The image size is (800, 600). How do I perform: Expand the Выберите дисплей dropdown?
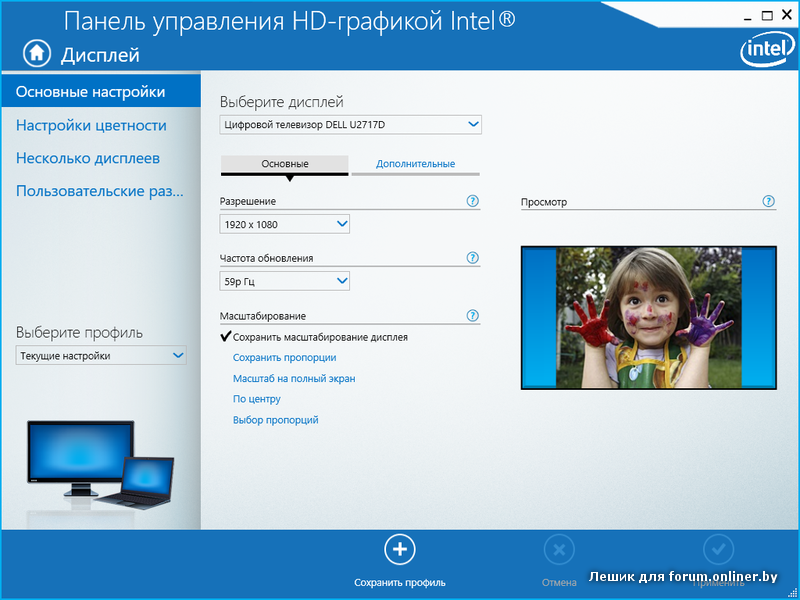350,124
